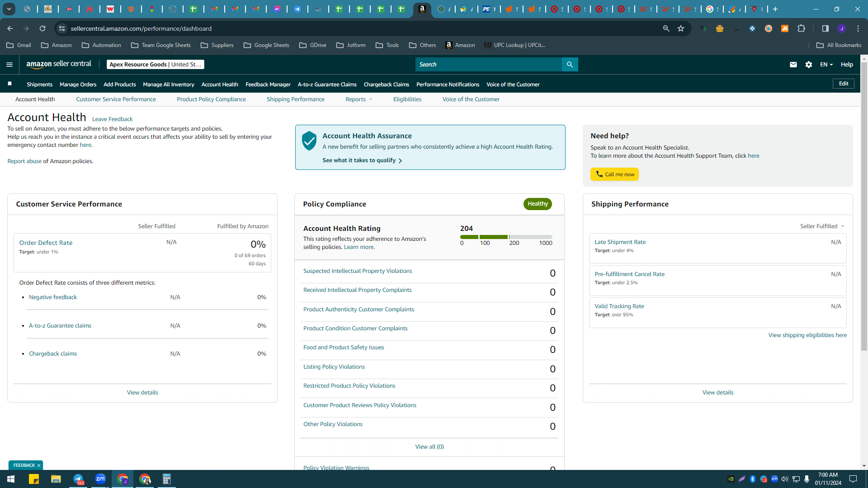Select the Customer Service Performance tab
This screenshot has width=868, height=488.
[x=116, y=99]
